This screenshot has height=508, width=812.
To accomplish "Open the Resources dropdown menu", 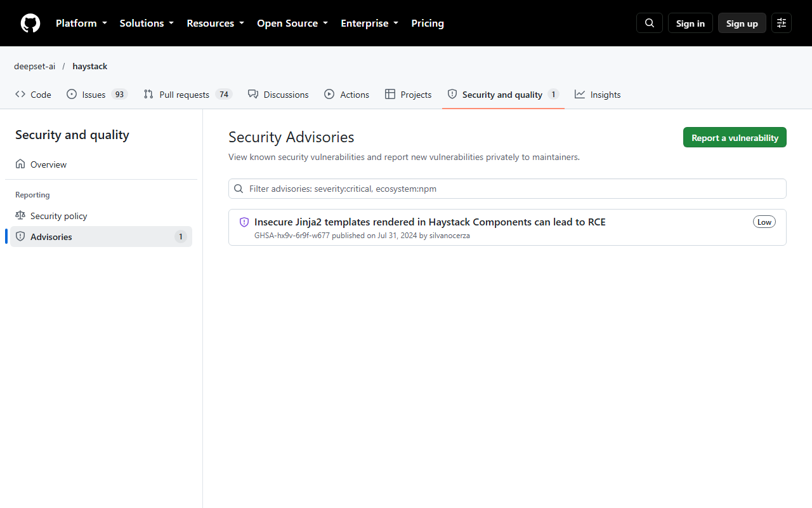I will (215, 23).
